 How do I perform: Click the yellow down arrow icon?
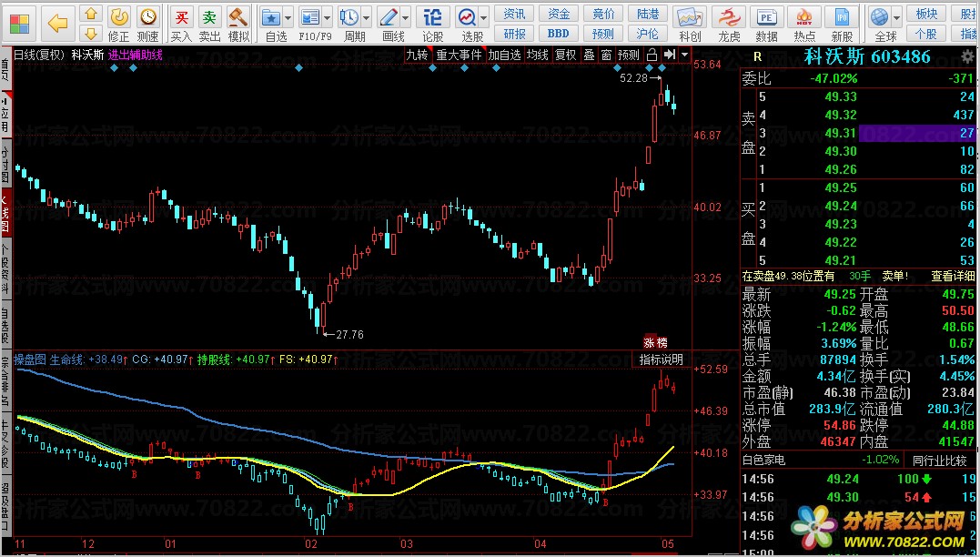pos(91,33)
